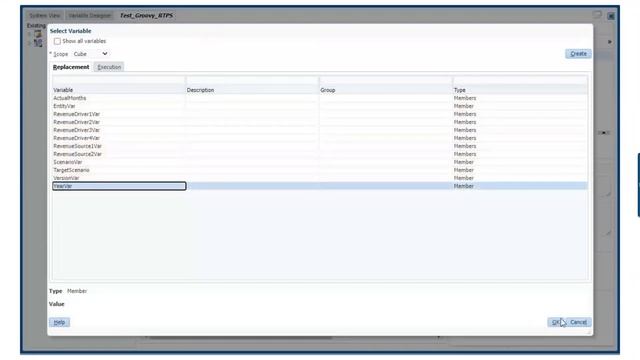The image size is (640, 360).
Task: Expand the right-arrow at background window's right edge
Action: [610, 42]
